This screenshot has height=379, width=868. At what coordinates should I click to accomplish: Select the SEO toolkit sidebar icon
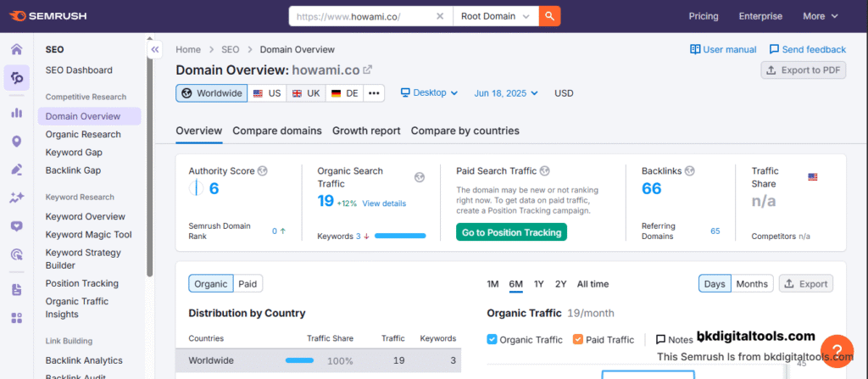click(17, 77)
